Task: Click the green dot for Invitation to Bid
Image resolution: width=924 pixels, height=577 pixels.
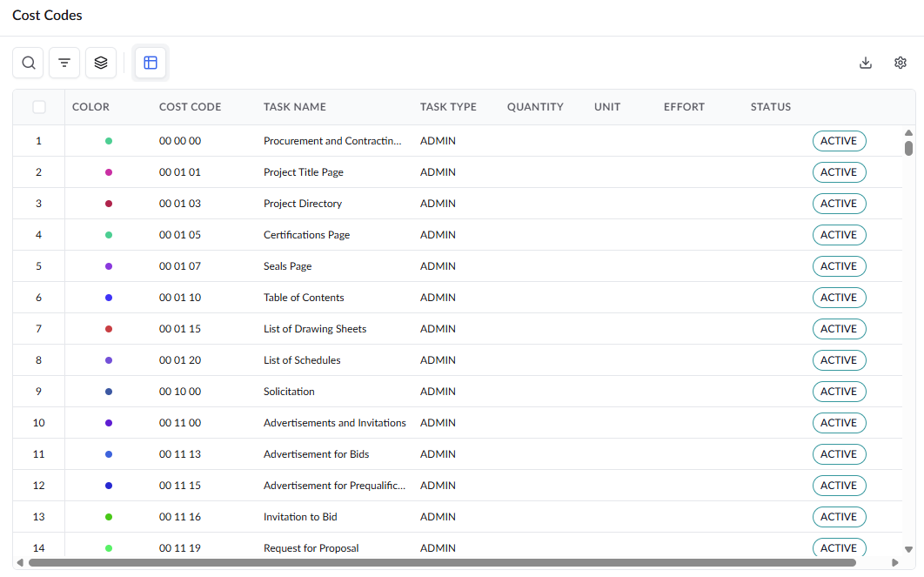Action: [x=109, y=517]
